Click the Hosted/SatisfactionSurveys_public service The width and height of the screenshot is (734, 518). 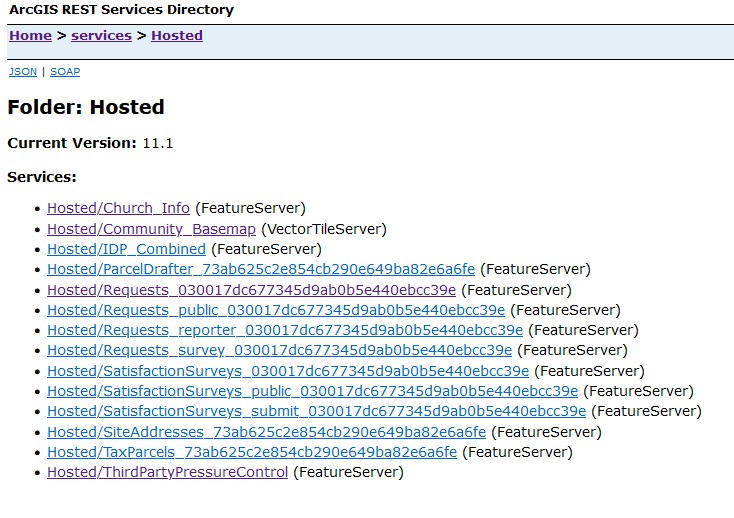pyautogui.click(x=312, y=391)
